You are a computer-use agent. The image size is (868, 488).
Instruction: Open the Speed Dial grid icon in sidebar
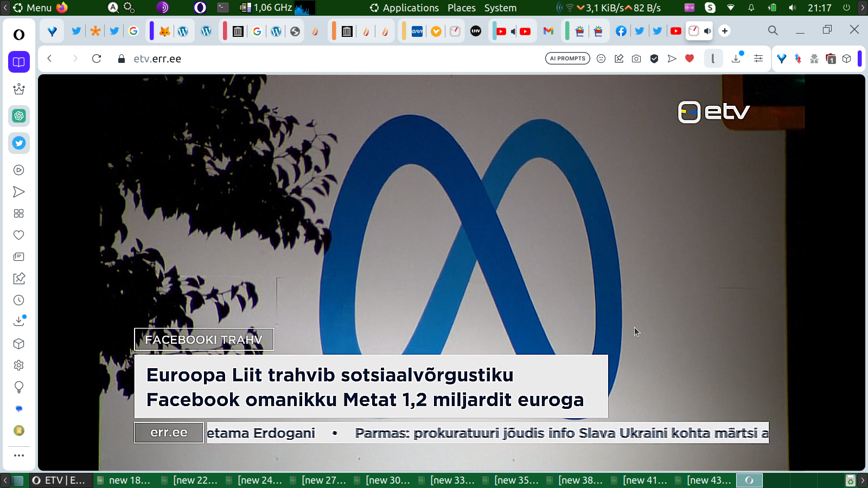(x=19, y=214)
